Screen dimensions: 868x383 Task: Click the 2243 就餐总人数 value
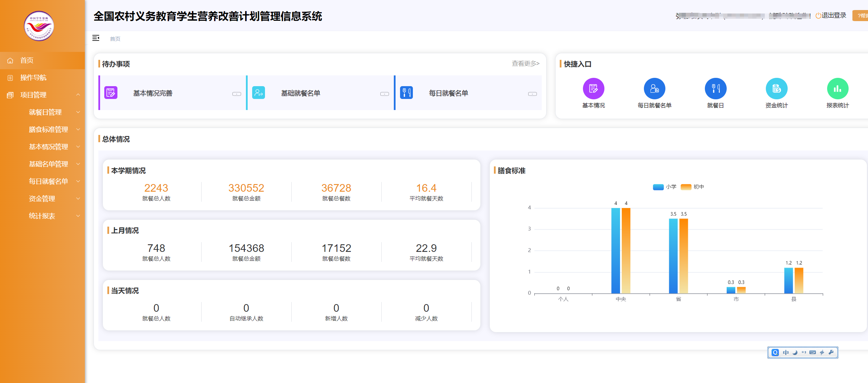pyautogui.click(x=156, y=188)
